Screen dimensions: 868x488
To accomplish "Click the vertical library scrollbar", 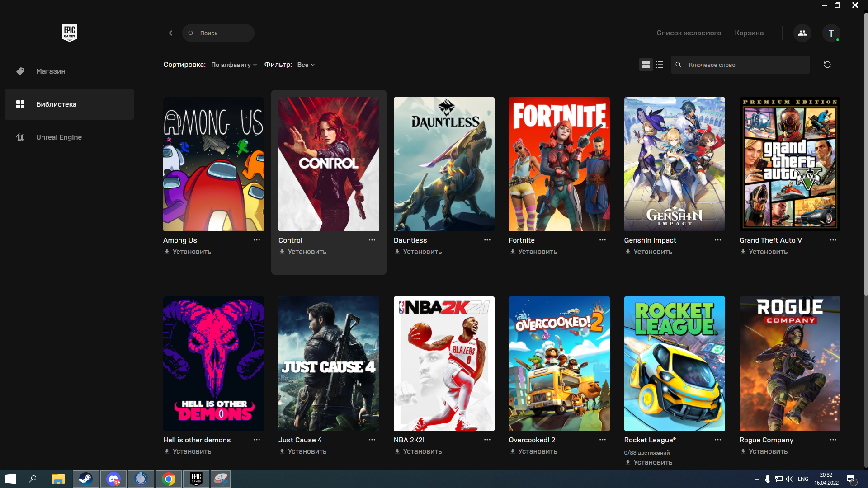I will click(x=866, y=154).
